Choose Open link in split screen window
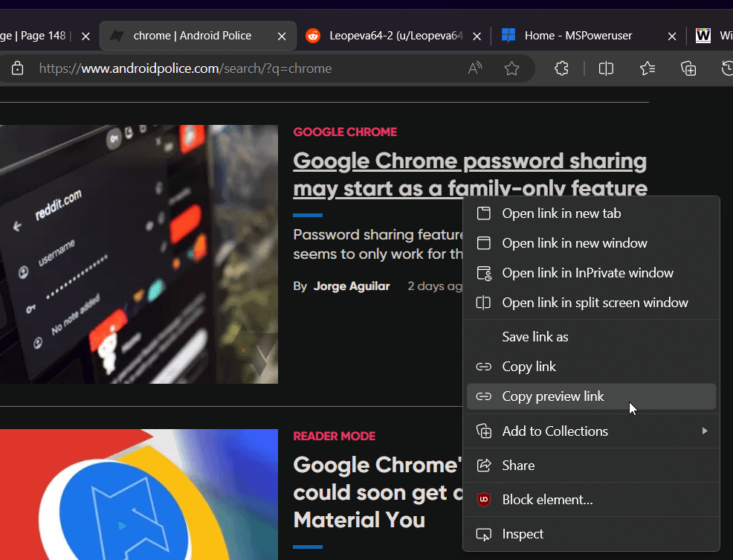Image resolution: width=733 pixels, height=560 pixels. (591, 303)
